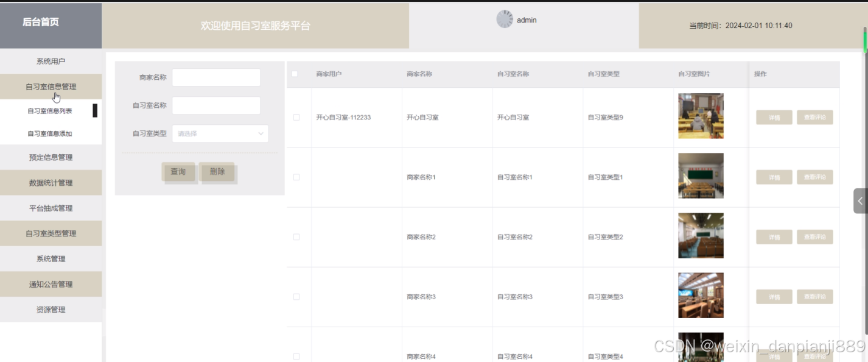Open 查看评论 for 开心自习室
This screenshot has height=362, width=868.
815,118
